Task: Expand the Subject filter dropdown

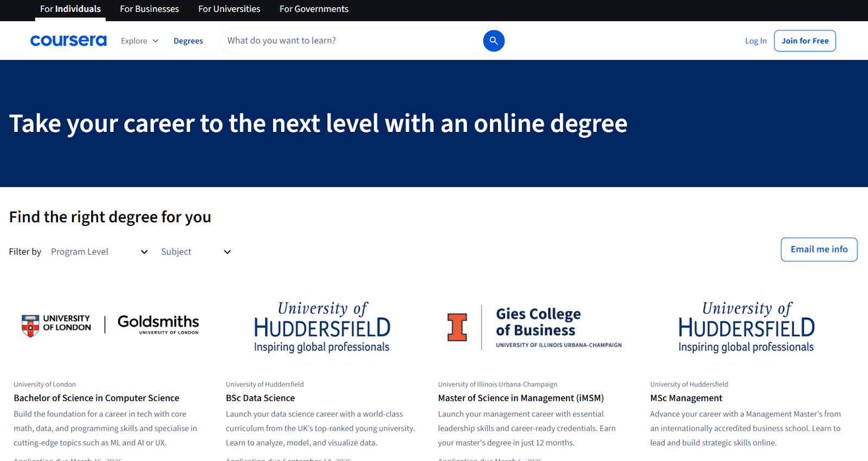Action: point(196,252)
